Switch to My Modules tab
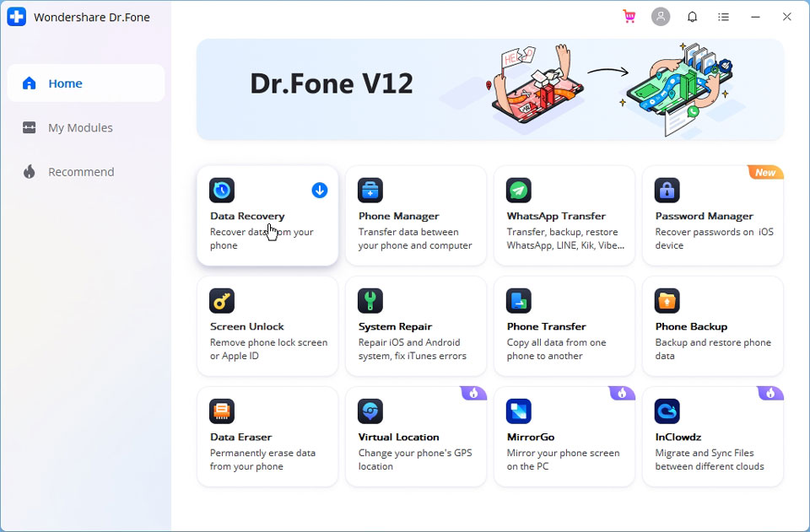The width and height of the screenshot is (810, 532). pos(86,127)
